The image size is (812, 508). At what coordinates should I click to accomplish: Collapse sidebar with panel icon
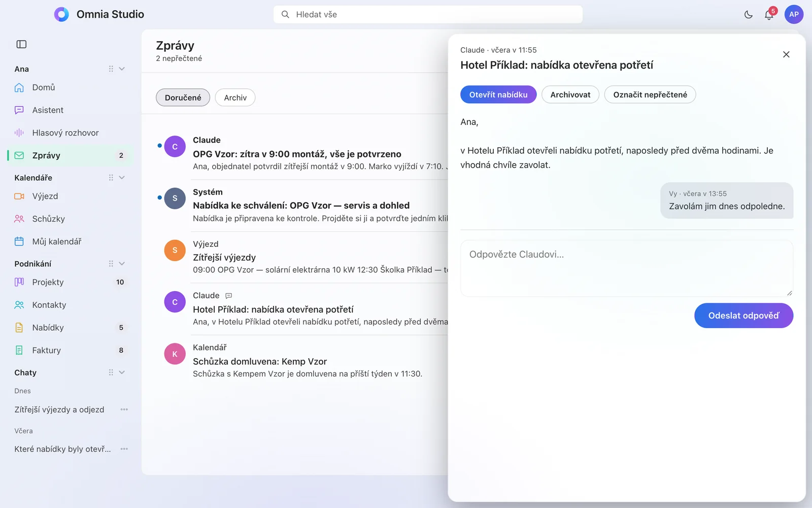point(21,44)
